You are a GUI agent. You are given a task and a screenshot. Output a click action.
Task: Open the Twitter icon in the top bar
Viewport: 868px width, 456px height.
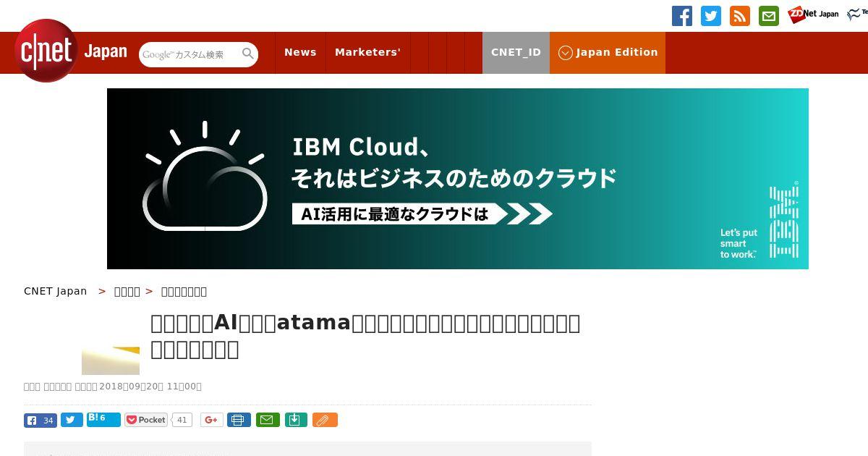pyautogui.click(x=711, y=16)
